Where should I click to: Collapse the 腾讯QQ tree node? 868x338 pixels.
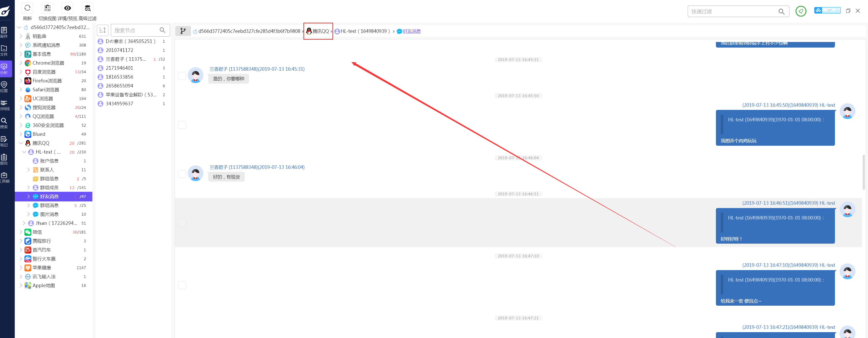[x=21, y=143]
